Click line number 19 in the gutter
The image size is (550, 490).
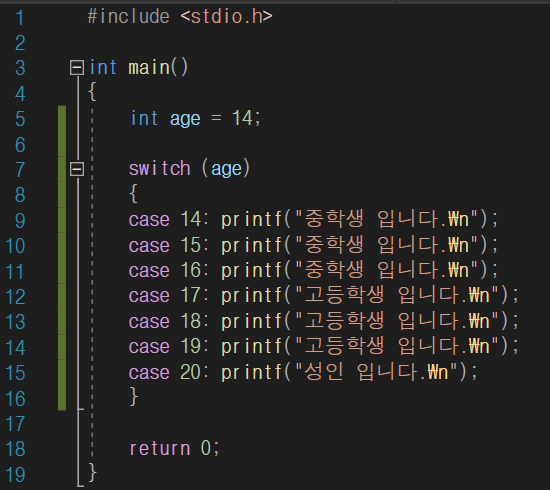tap(15, 475)
